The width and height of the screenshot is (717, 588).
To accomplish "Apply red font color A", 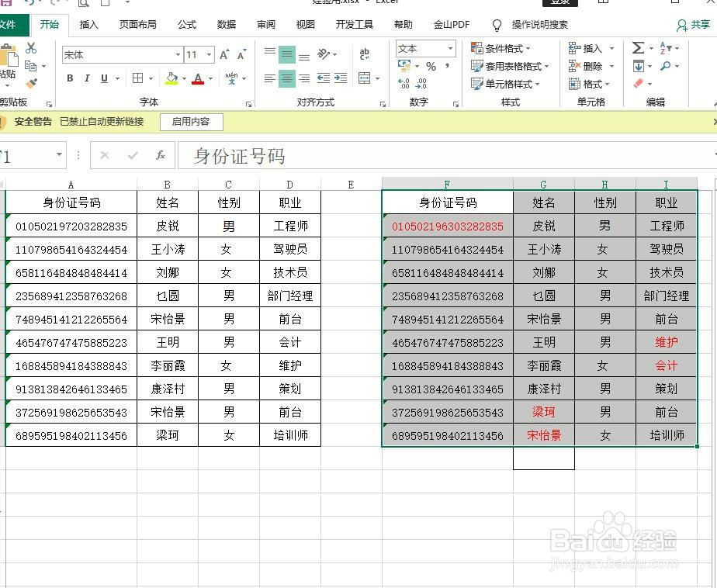I will point(198,78).
